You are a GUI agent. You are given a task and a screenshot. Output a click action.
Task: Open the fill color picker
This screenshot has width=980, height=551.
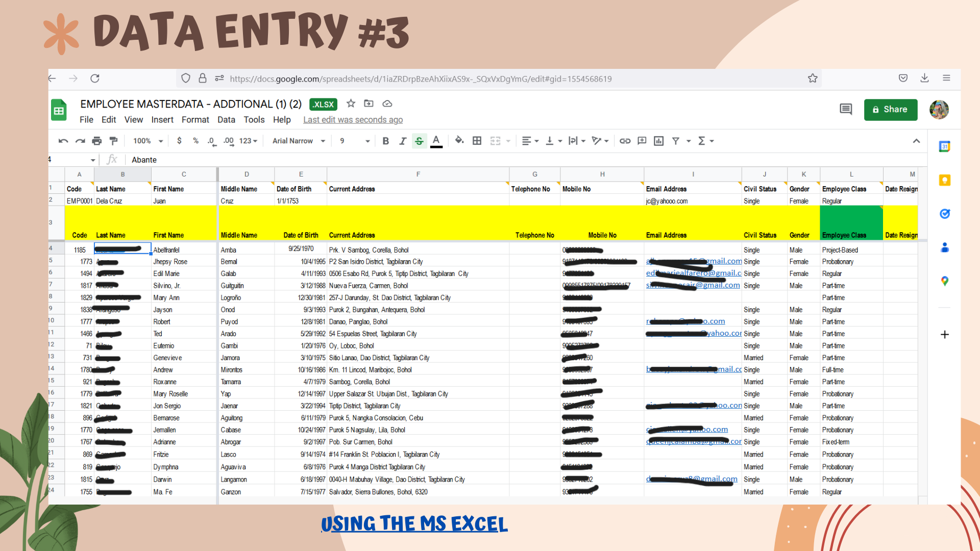pyautogui.click(x=459, y=141)
